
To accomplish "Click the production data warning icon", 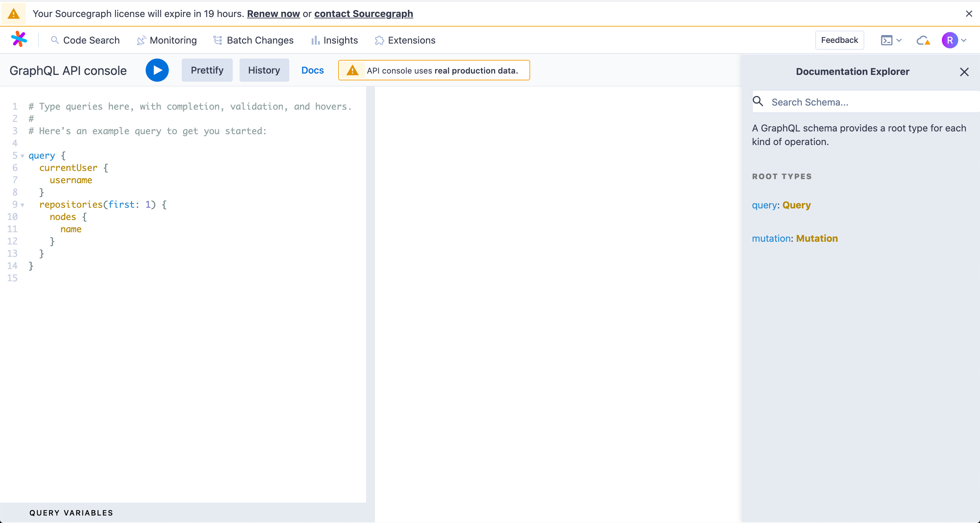I will click(x=352, y=70).
